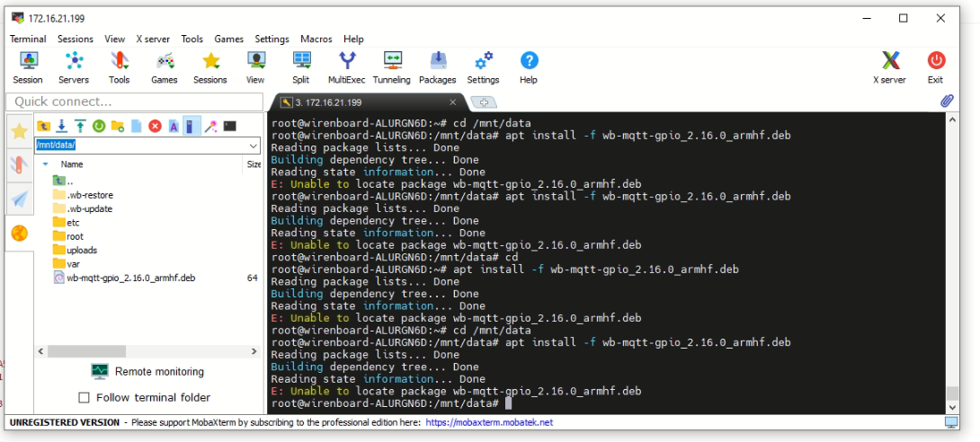Open the Tools menu
The width and height of the screenshot is (980, 442).
[192, 39]
